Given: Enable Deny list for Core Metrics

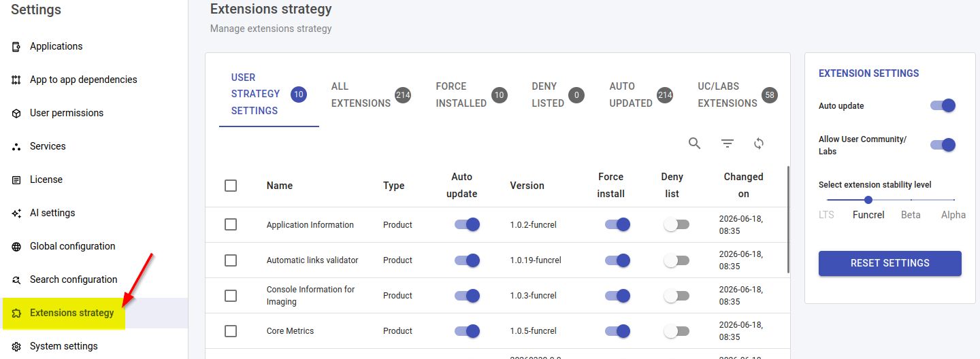Looking at the screenshot, I should (x=676, y=330).
